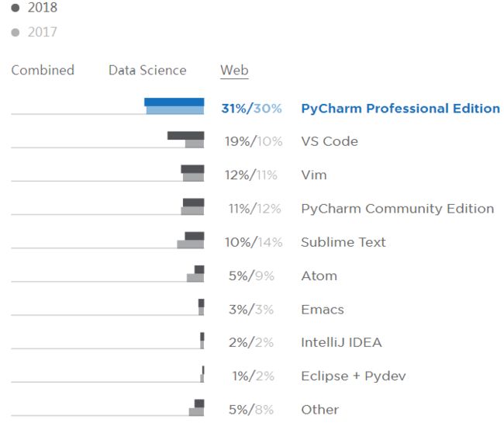Click the VS Code label
The width and height of the screenshot is (504, 423).
click(x=330, y=141)
